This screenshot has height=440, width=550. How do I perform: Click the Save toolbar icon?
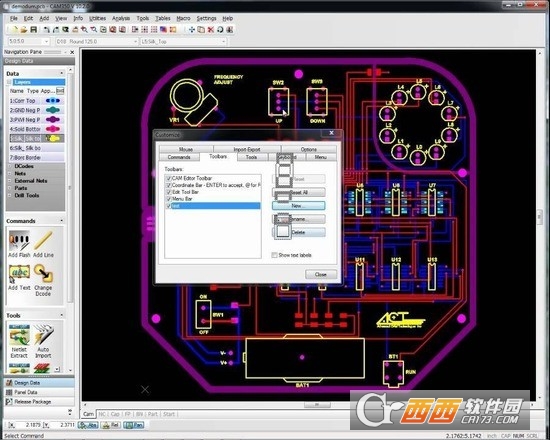(33, 30)
